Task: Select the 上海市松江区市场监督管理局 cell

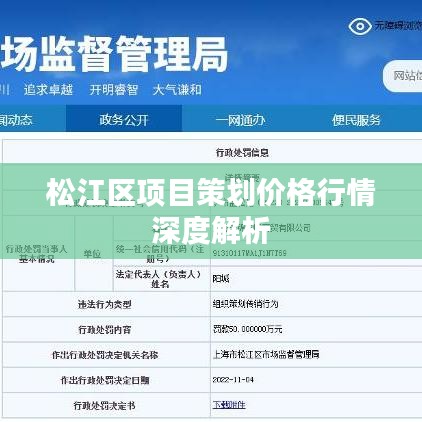Action: [266, 354]
